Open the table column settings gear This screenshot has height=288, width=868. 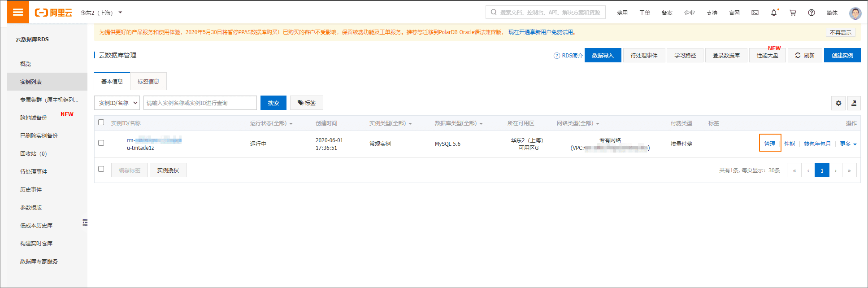838,103
